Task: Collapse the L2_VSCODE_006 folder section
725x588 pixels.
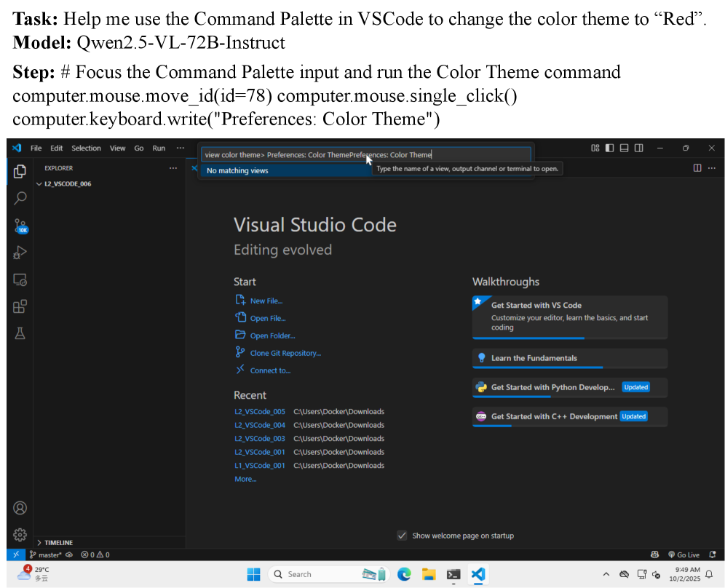Action: pyautogui.click(x=64, y=184)
